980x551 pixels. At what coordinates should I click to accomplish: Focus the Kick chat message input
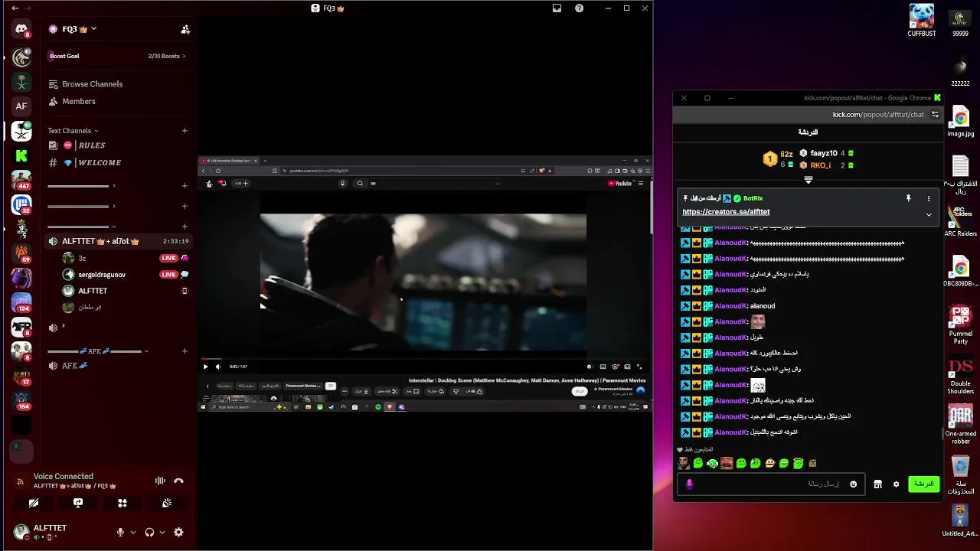pyautogui.click(x=769, y=484)
